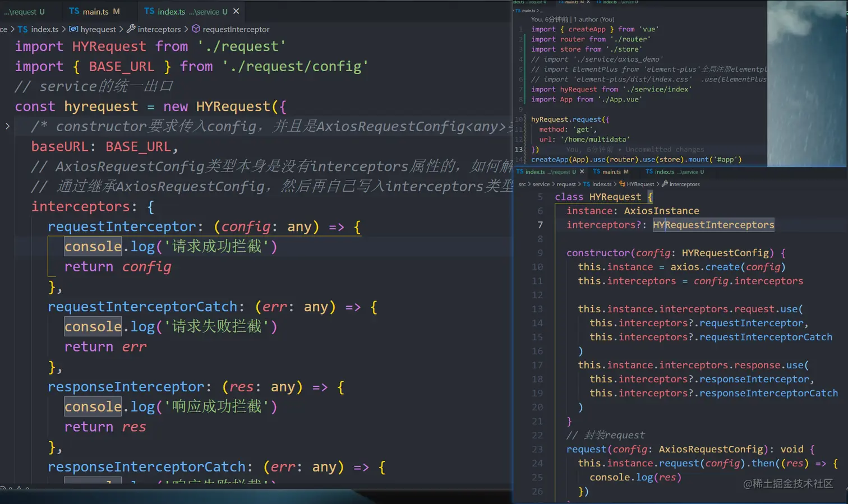Viewport: 848px width, 504px height.
Task: Click the bracket symbol icon before hyrequest breadcrumb
Action: coord(72,29)
